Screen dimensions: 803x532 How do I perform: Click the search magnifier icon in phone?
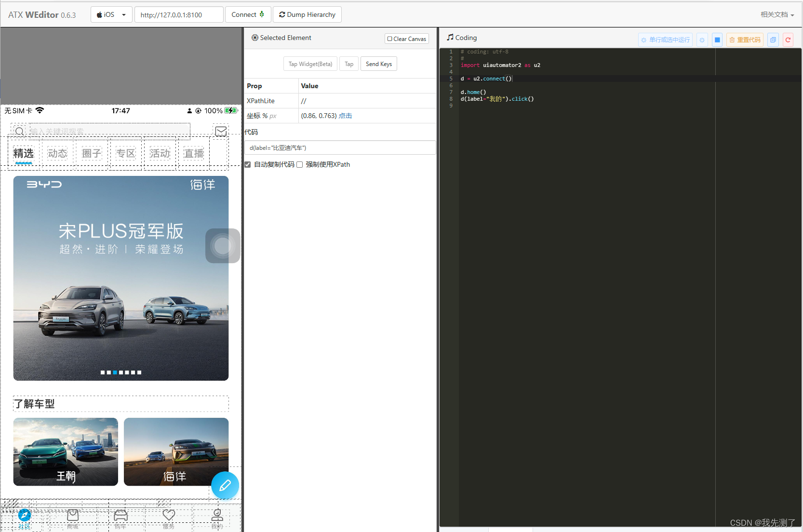[19, 131]
